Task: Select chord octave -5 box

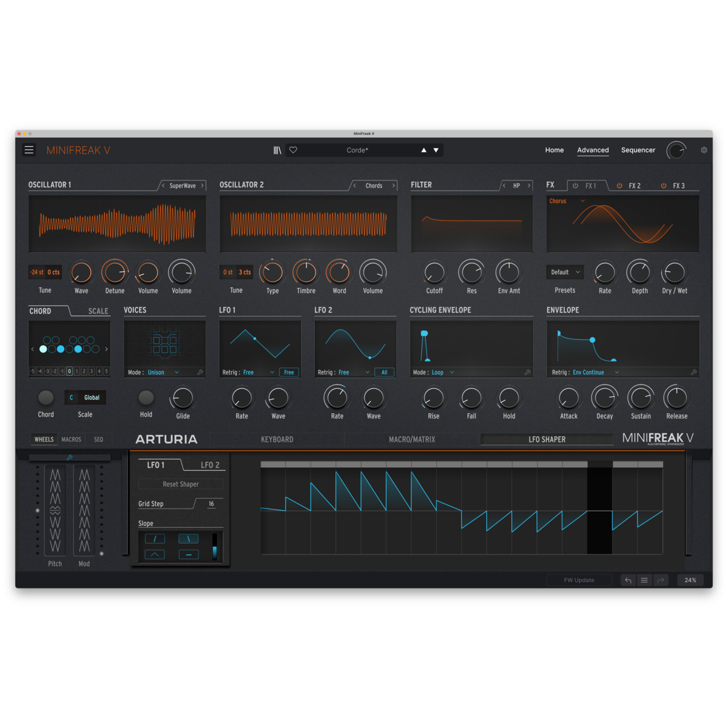Action: [32, 371]
